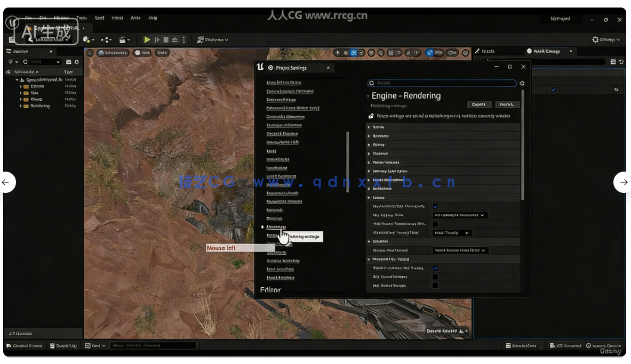Click the viewport hamburger menu icon
This screenshot has width=631, height=364.
point(90,53)
